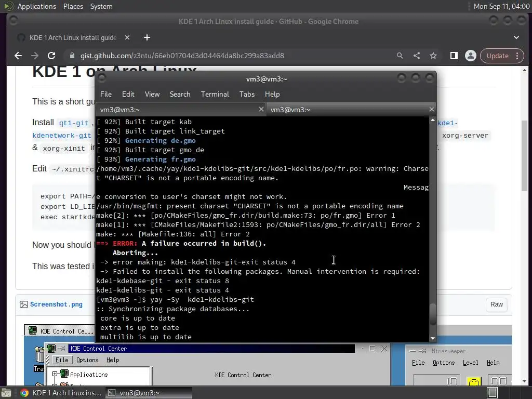Open the terminal View menu
The height and width of the screenshot is (399, 532).
pos(152,94)
